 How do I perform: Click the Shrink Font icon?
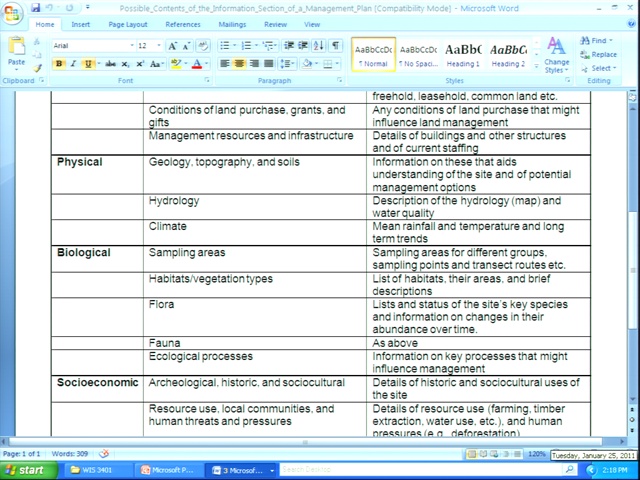coord(187,46)
